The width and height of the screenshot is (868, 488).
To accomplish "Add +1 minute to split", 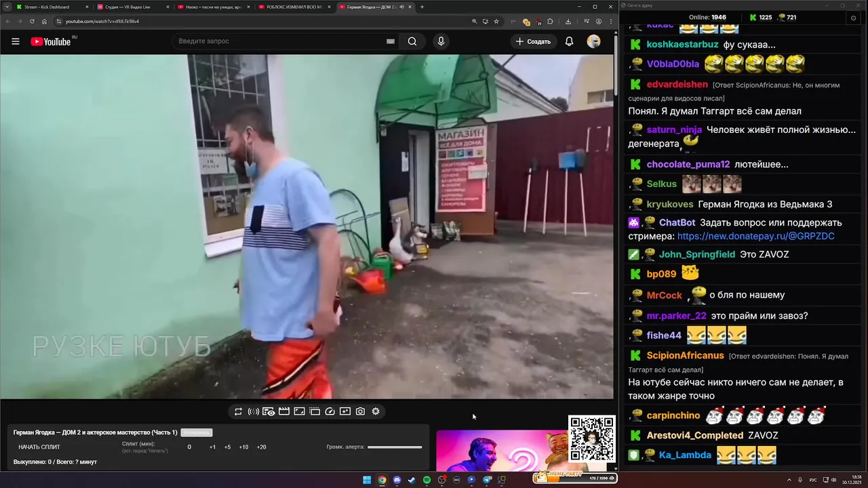I will point(212,447).
